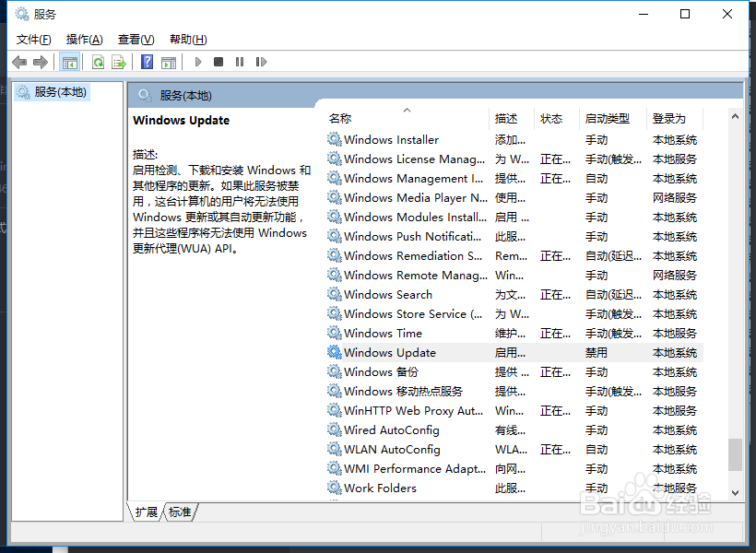Open the 查看(V) menu
Screen dimensions: 756x553
(136, 40)
